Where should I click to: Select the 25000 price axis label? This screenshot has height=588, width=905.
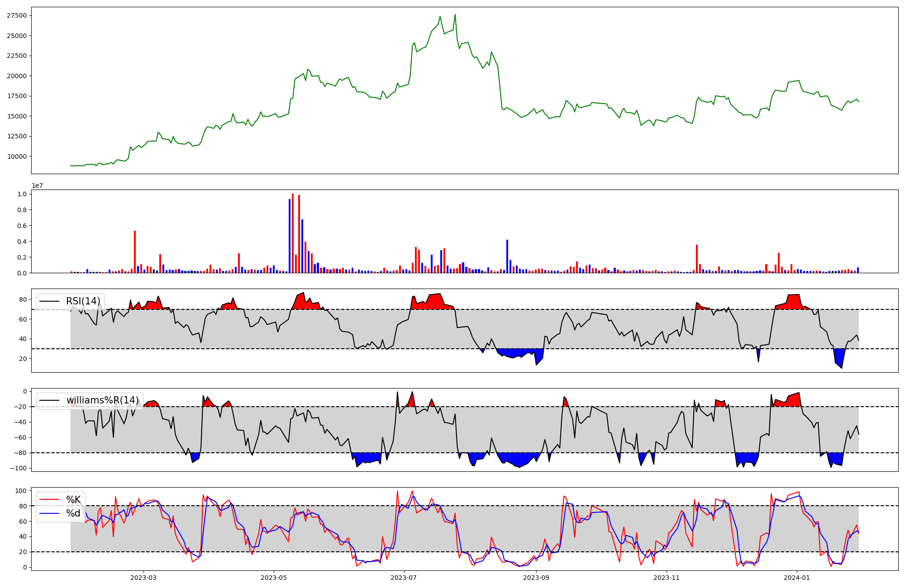(x=16, y=36)
